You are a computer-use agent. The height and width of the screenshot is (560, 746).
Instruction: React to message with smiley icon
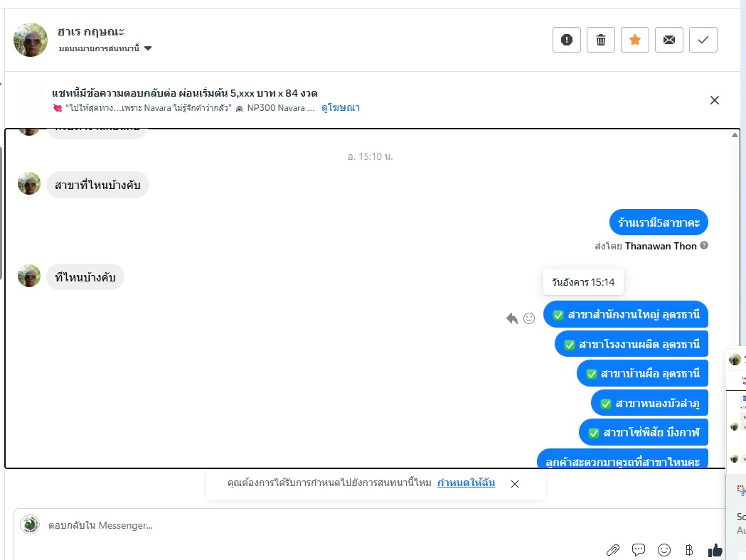tap(529, 318)
